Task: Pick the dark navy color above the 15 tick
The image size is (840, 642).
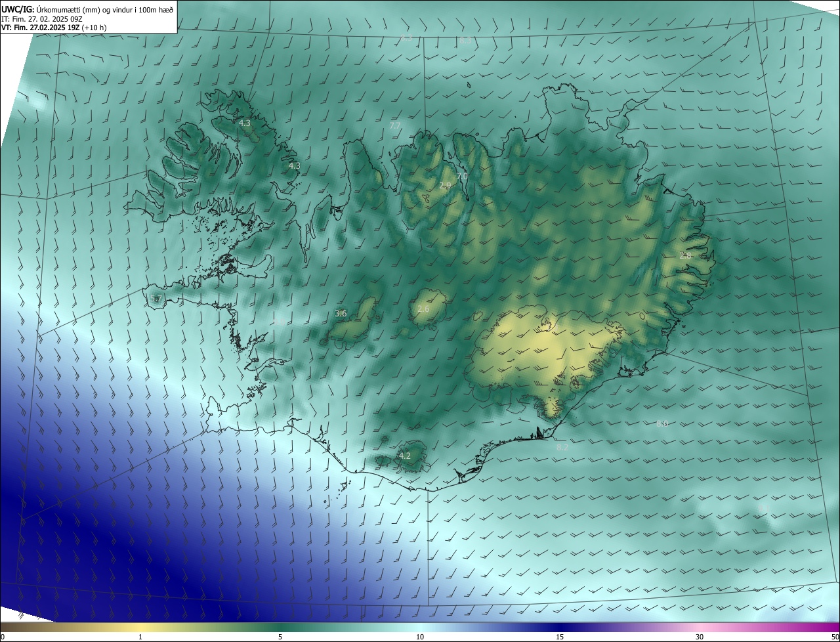Action: coord(560,627)
